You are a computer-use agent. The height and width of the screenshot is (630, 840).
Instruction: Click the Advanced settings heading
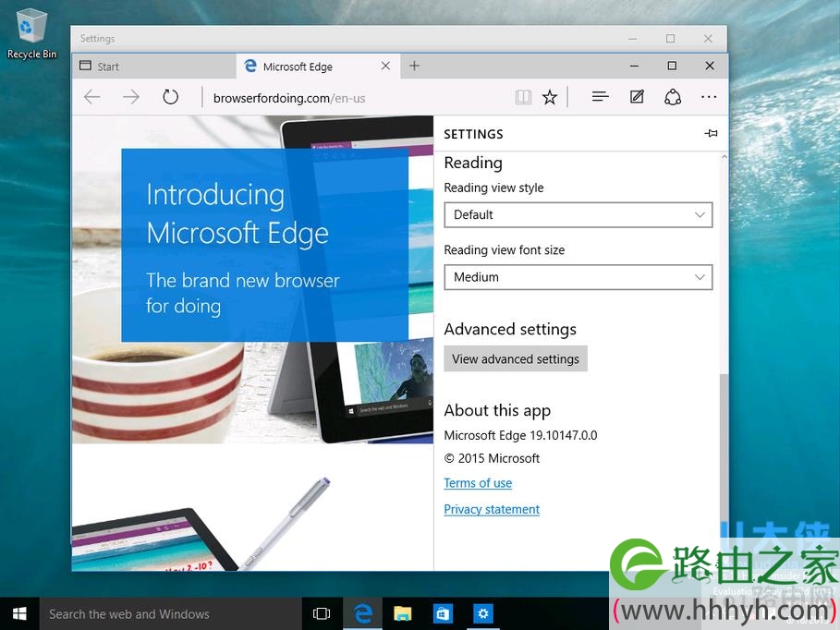pyautogui.click(x=510, y=329)
